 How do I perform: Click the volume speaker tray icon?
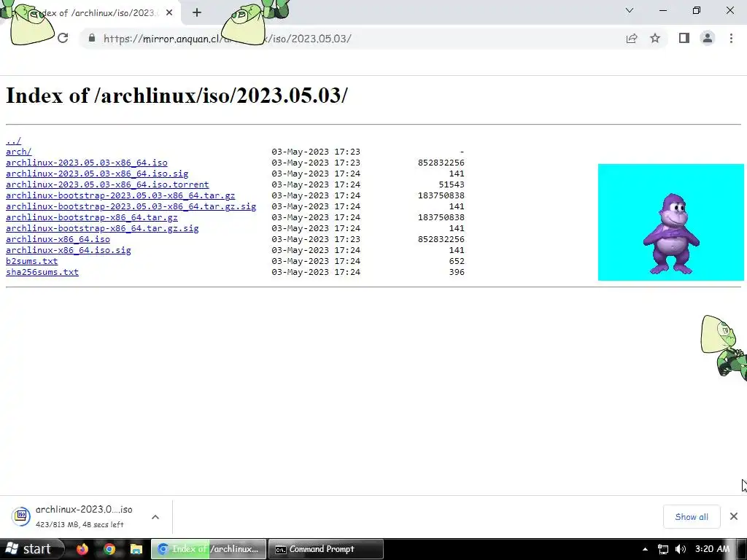[x=681, y=549]
